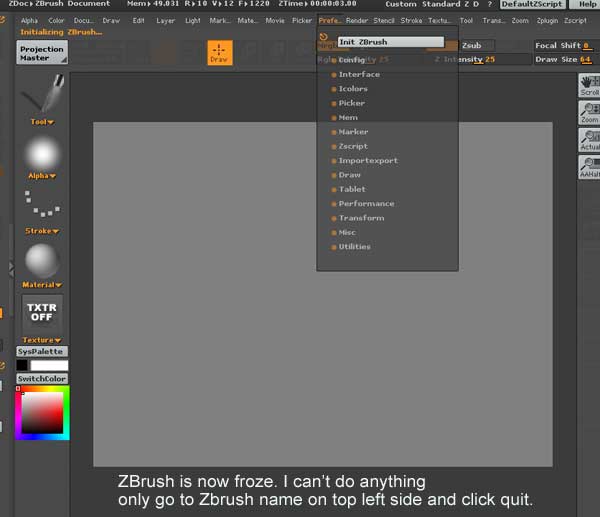Open the Stencil menu

click(384, 21)
